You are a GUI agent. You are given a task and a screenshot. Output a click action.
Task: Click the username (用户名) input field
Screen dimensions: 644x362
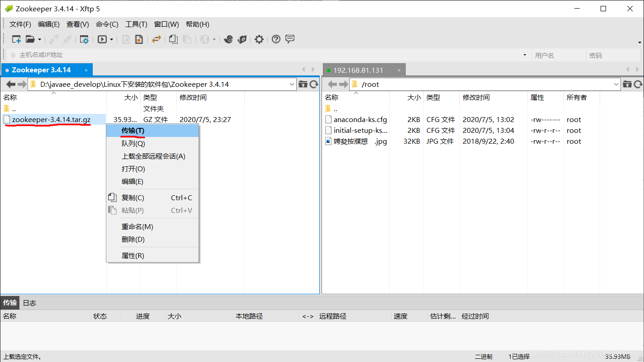pos(559,55)
